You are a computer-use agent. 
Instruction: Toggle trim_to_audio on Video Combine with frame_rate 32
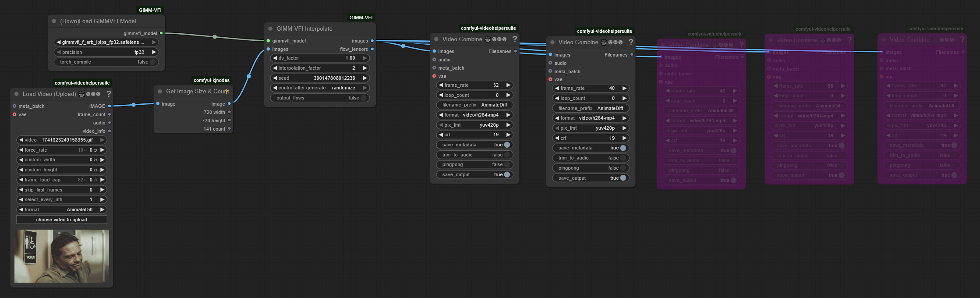click(x=474, y=155)
